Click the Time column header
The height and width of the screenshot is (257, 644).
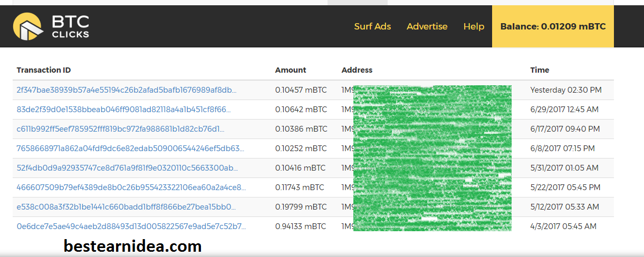coord(540,70)
